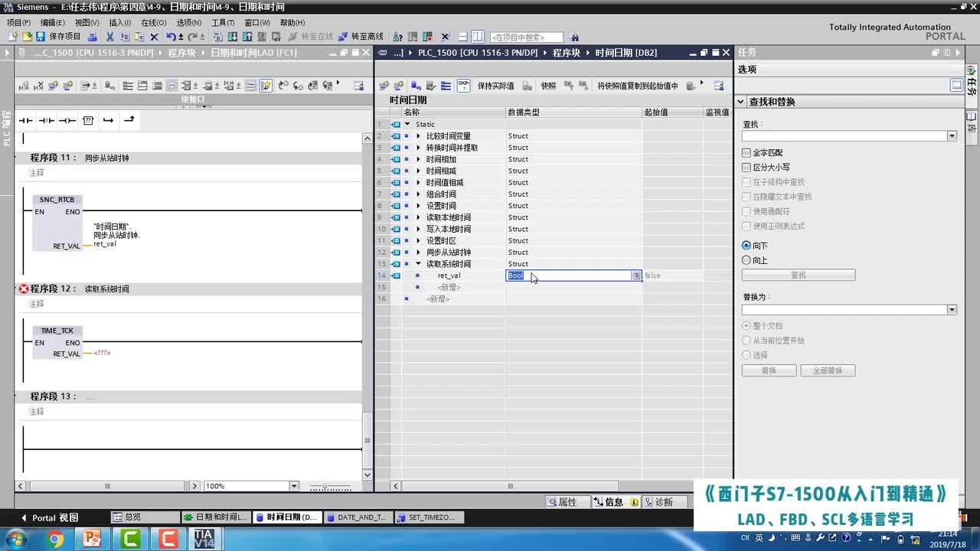Click the zoom slider in the LAD editor
This screenshot has width=980, height=551.
tap(329, 487)
